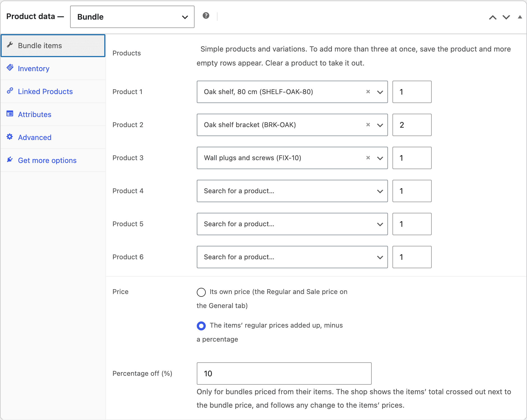Select items' regular prices minus percentage radio
The image size is (527, 420).
pos(201,326)
